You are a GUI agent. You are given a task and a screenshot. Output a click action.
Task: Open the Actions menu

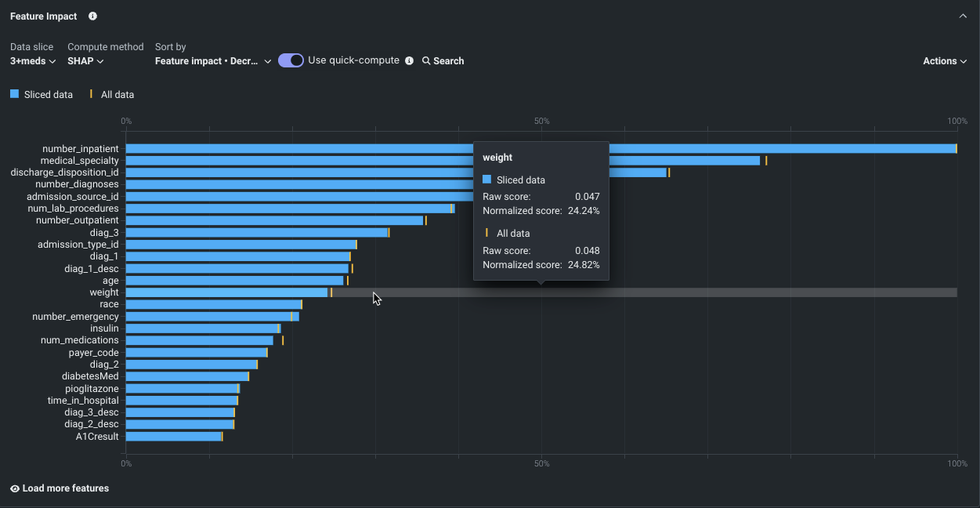(x=944, y=61)
